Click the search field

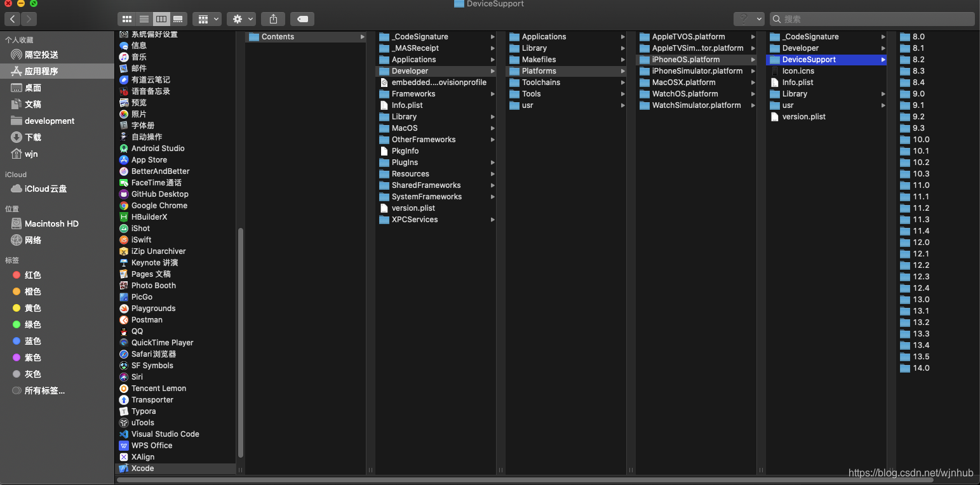(x=871, y=19)
